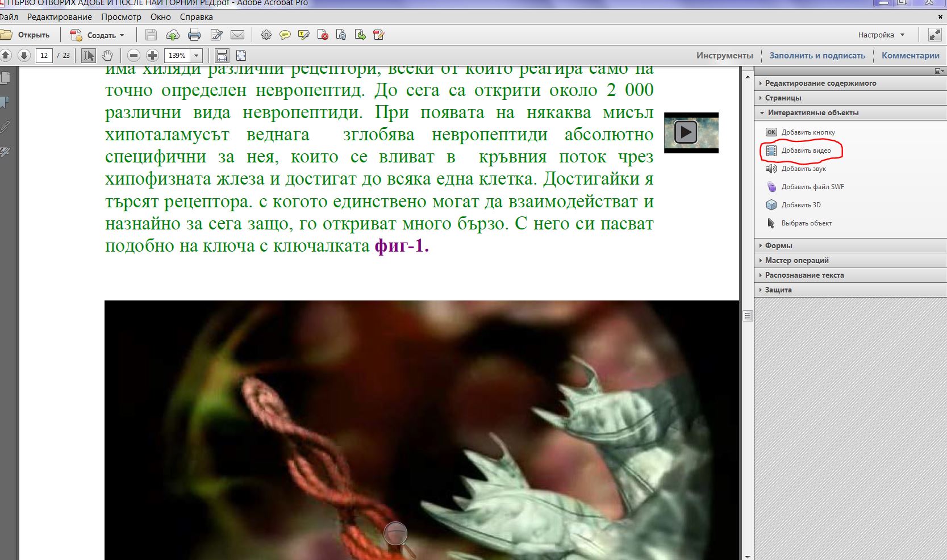Click the page number input field

(x=44, y=56)
